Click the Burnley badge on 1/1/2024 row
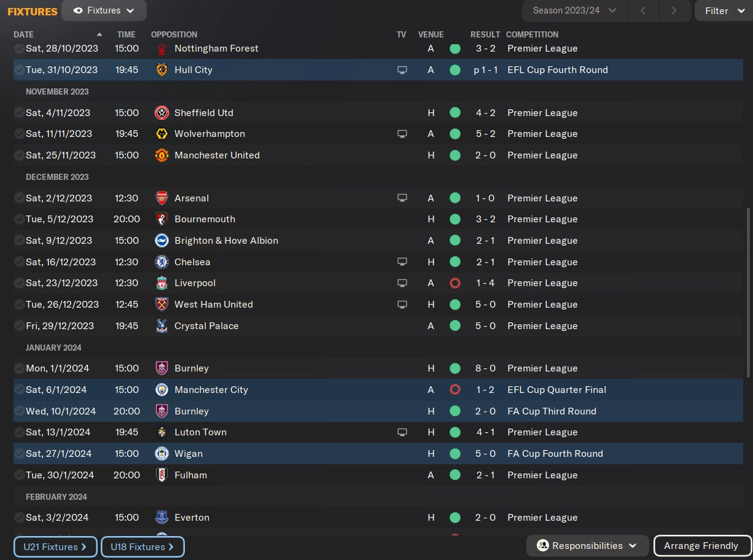This screenshot has width=753, height=560. tap(162, 368)
